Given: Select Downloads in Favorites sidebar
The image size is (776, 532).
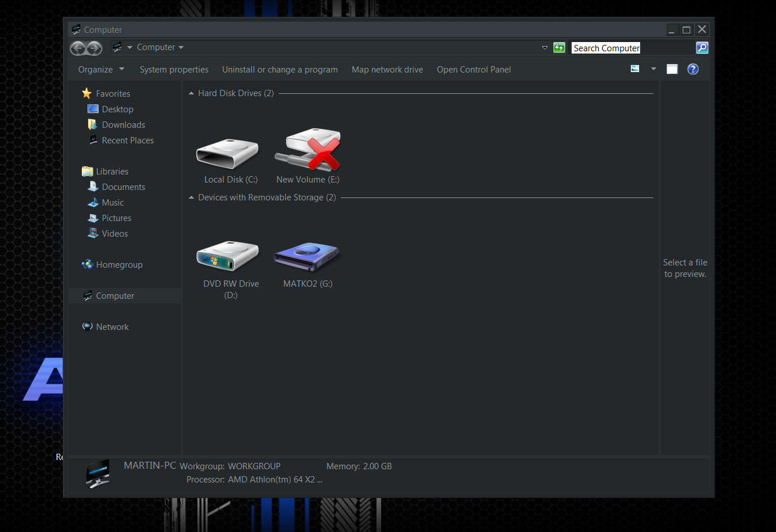Looking at the screenshot, I should pyautogui.click(x=123, y=125).
